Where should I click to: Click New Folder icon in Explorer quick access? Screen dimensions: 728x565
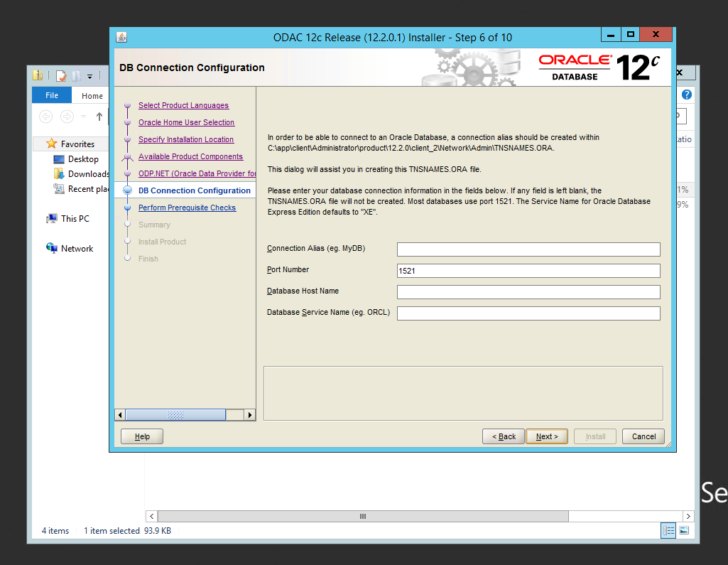tap(76, 76)
